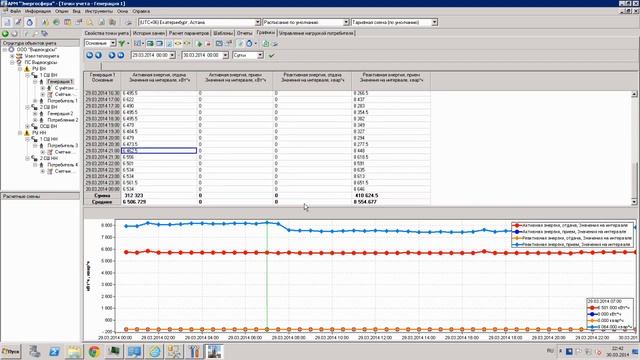
Task: Select the РУ НН tree node
Action: click(39, 133)
